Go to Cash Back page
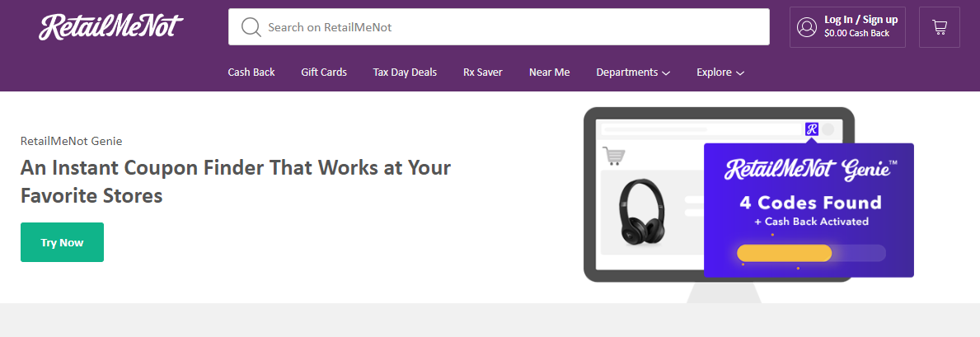The image size is (980, 337). [251, 72]
